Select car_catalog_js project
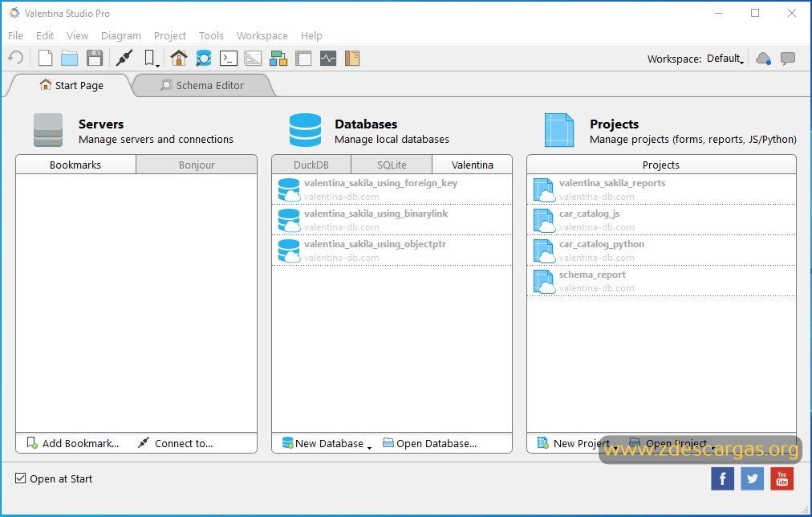The height and width of the screenshot is (517, 812). click(x=661, y=220)
